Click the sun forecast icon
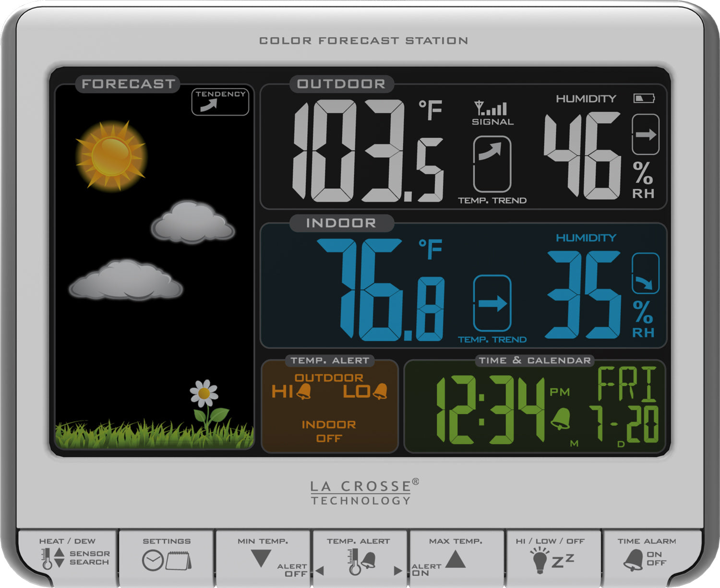The image size is (720, 588). coord(111,156)
